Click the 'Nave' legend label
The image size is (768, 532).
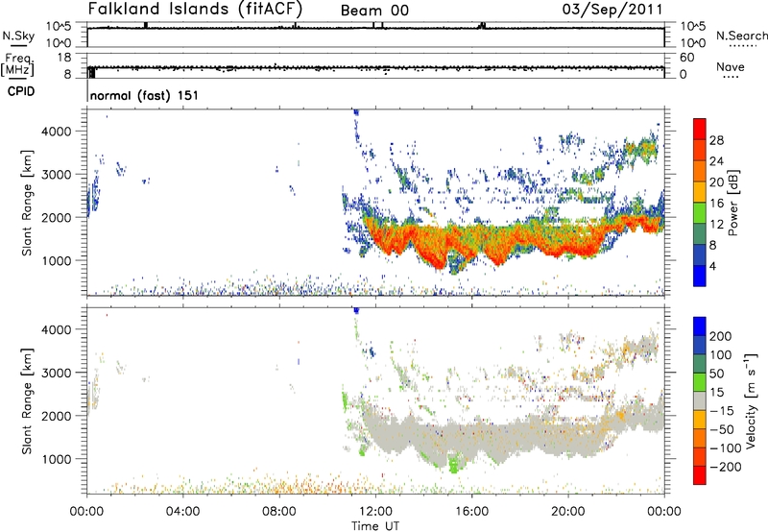click(731, 66)
